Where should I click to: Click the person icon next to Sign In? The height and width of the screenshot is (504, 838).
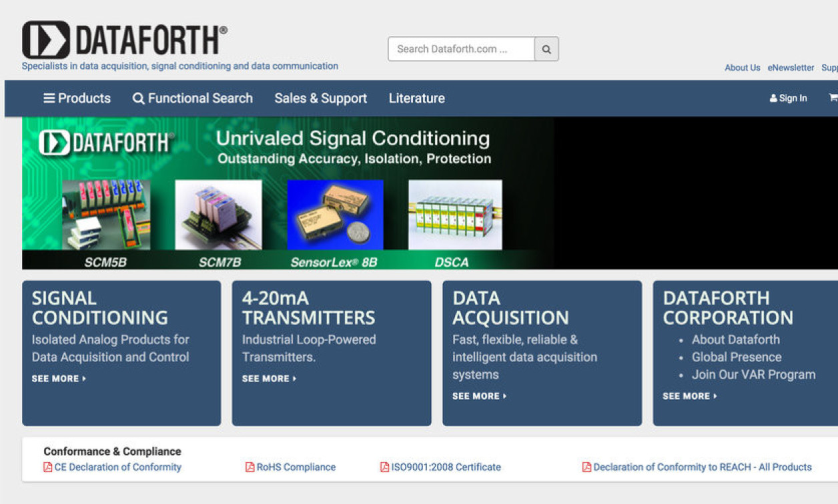click(x=773, y=98)
